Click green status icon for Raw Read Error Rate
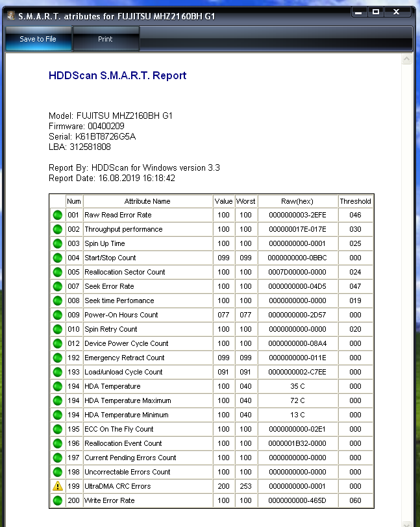Viewport: 420px width, 527px height. [58, 215]
